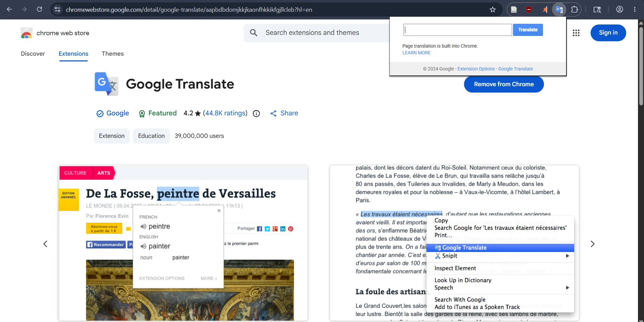Open the Extensions puzzle-piece menu
Image resolution: width=644 pixels, height=322 pixels.
[x=574, y=9]
